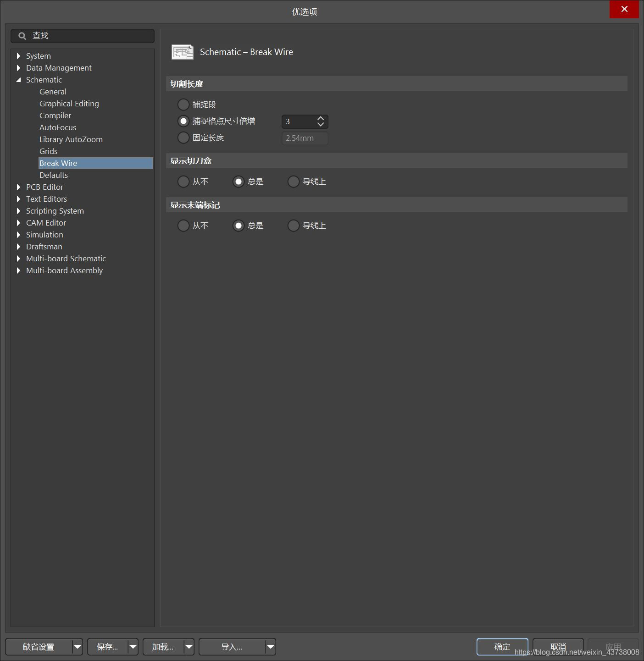This screenshot has height=661, width=644.
Task: Decrease the grid multiplier spinner down arrow
Action: pyautogui.click(x=321, y=124)
